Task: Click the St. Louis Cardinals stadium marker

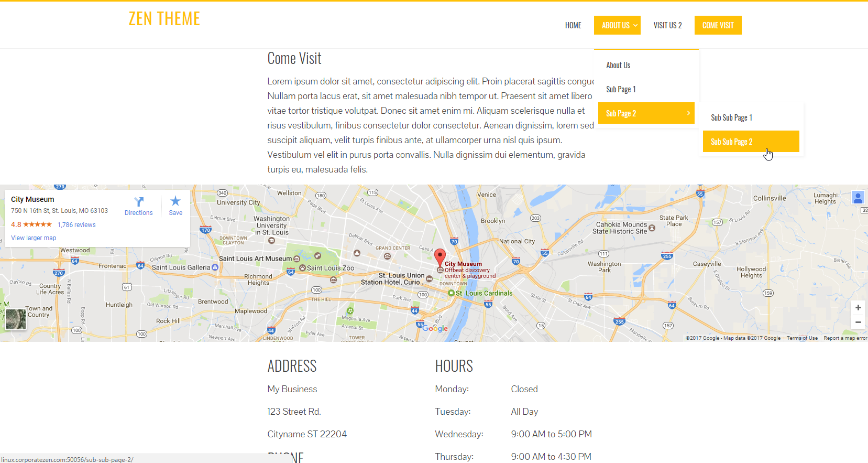Action: [x=451, y=293]
